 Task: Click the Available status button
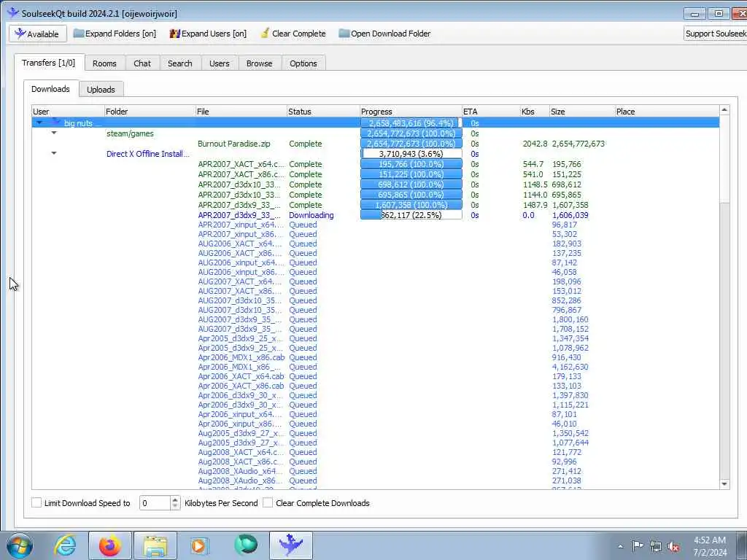(x=36, y=34)
